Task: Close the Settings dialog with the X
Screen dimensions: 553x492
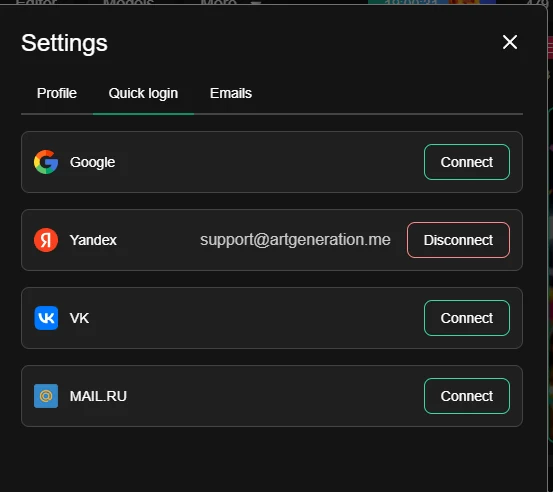Action: (510, 42)
